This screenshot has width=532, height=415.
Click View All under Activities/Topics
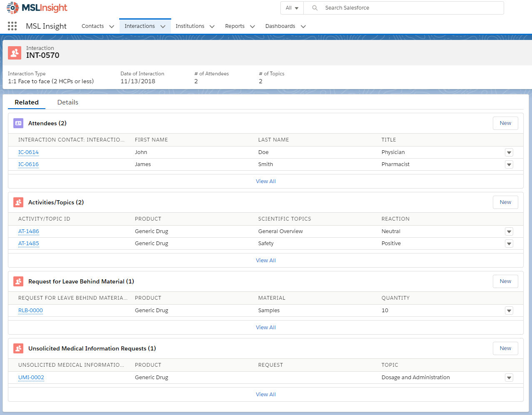pos(265,260)
